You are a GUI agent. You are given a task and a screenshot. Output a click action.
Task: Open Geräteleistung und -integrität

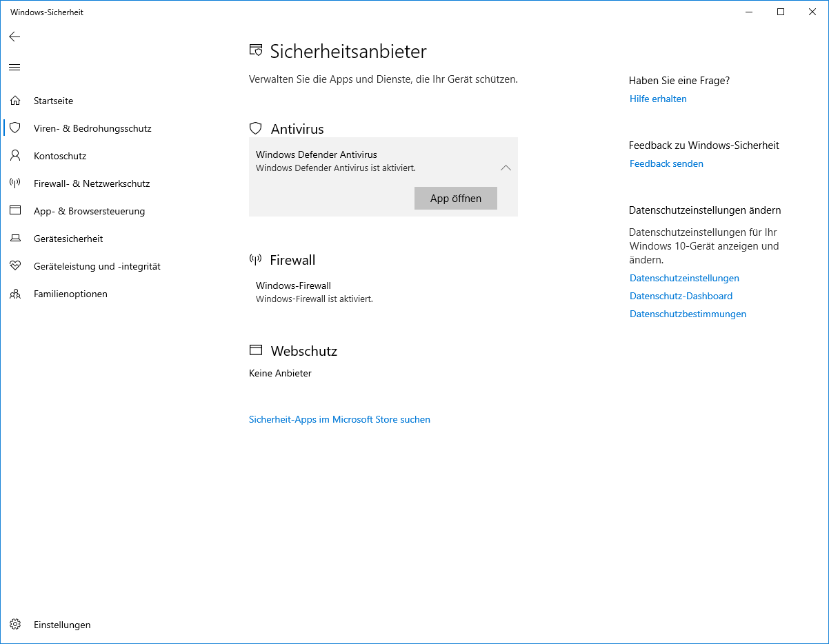(x=97, y=266)
